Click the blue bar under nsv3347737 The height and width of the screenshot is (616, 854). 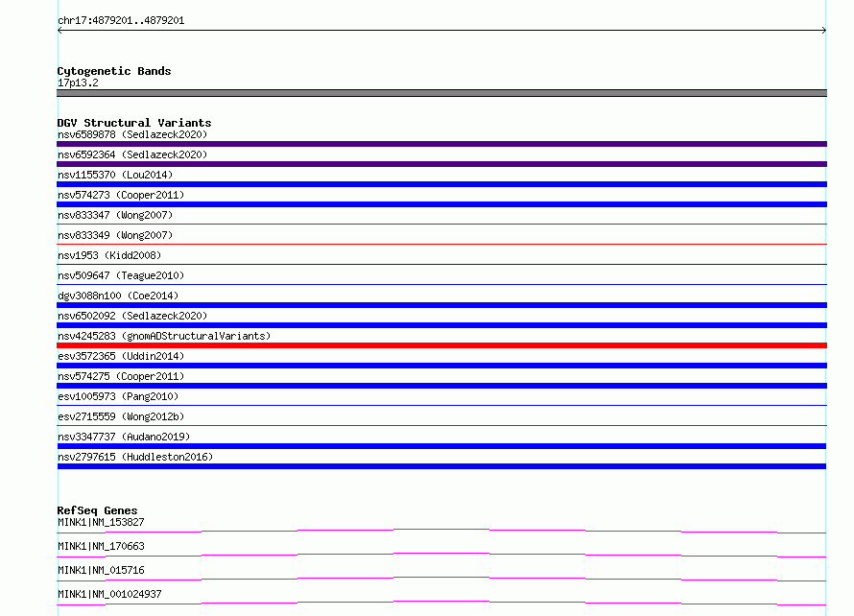tap(441, 446)
